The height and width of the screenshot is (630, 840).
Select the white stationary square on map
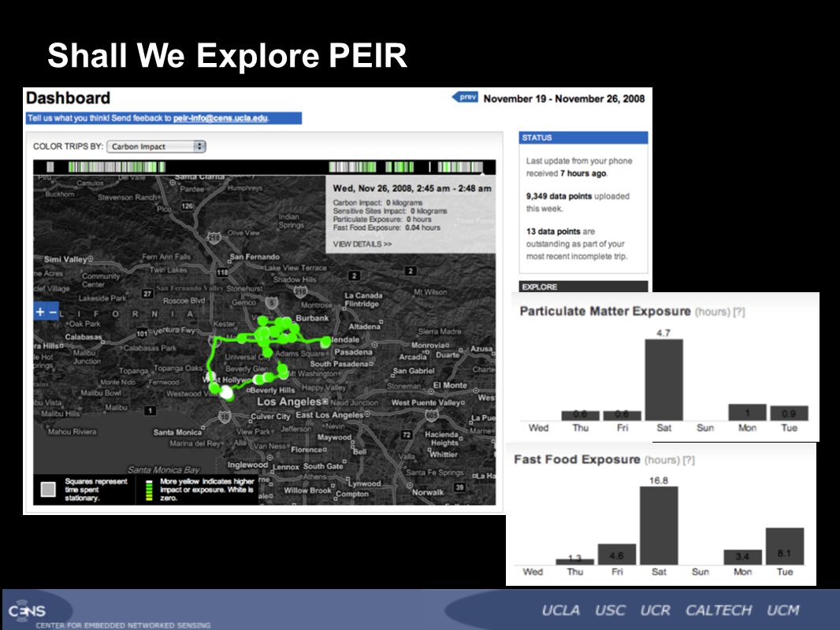coord(227,394)
